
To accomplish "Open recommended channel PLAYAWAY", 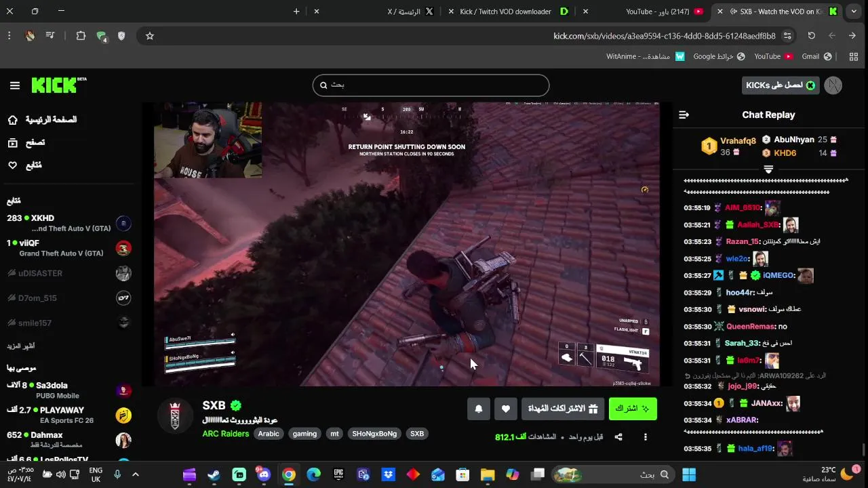I will (68, 415).
